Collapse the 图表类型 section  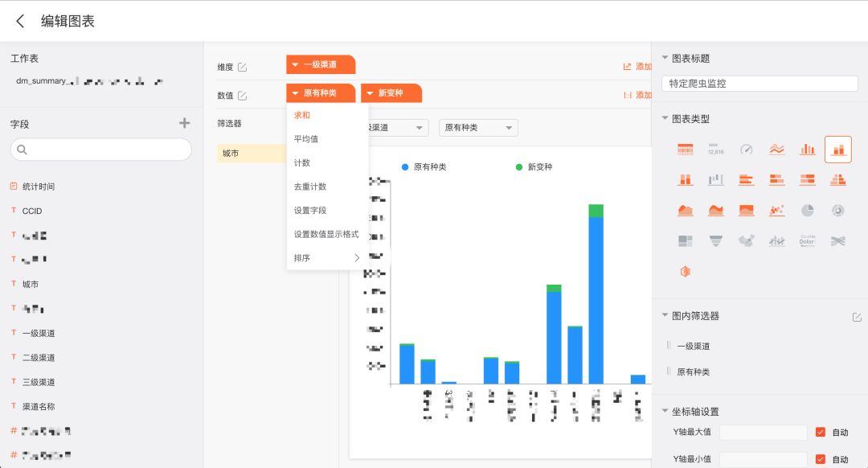tap(665, 118)
